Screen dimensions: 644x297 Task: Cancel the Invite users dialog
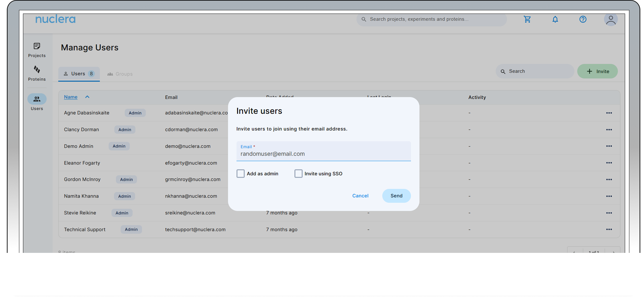(360, 196)
